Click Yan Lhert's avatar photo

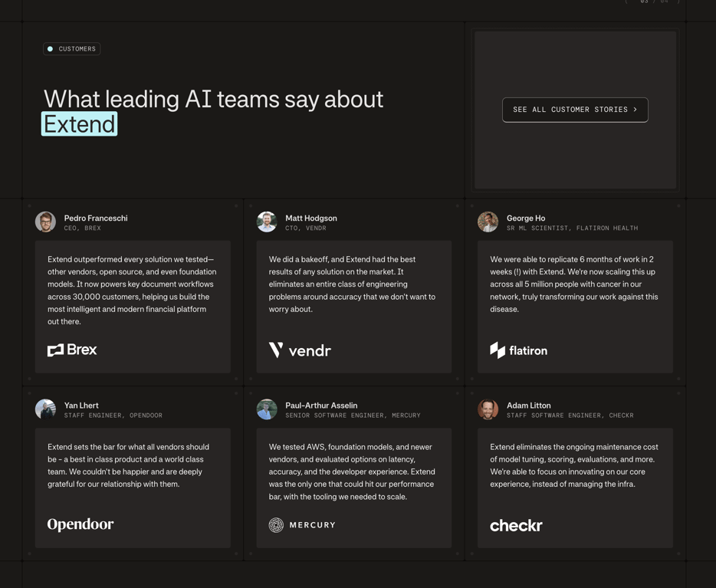(x=46, y=409)
